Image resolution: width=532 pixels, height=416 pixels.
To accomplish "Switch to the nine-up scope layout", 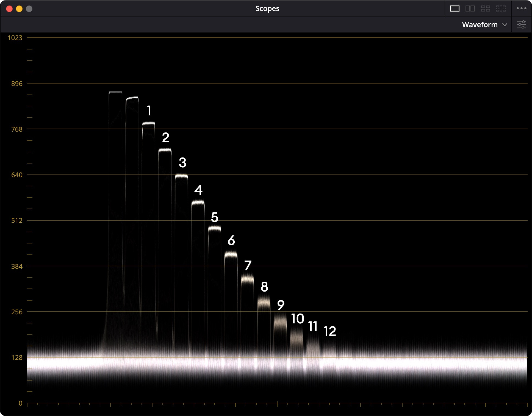I will [501, 9].
